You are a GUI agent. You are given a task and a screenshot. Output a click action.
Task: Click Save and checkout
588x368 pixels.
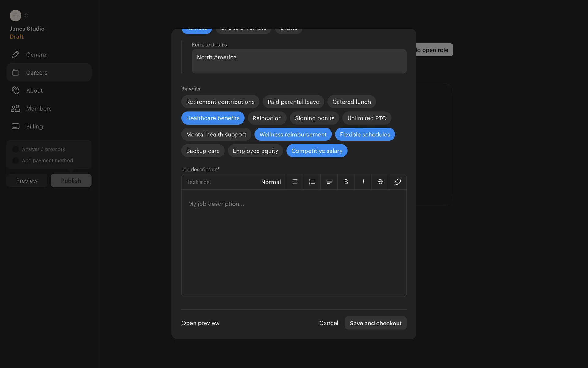pyautogui.click(x=375, y=323)
